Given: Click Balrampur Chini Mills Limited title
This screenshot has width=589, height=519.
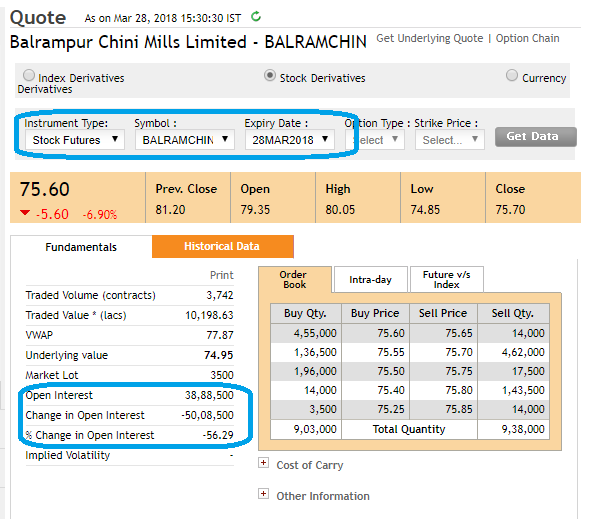Looking at the screenshot, I should 128,42.
